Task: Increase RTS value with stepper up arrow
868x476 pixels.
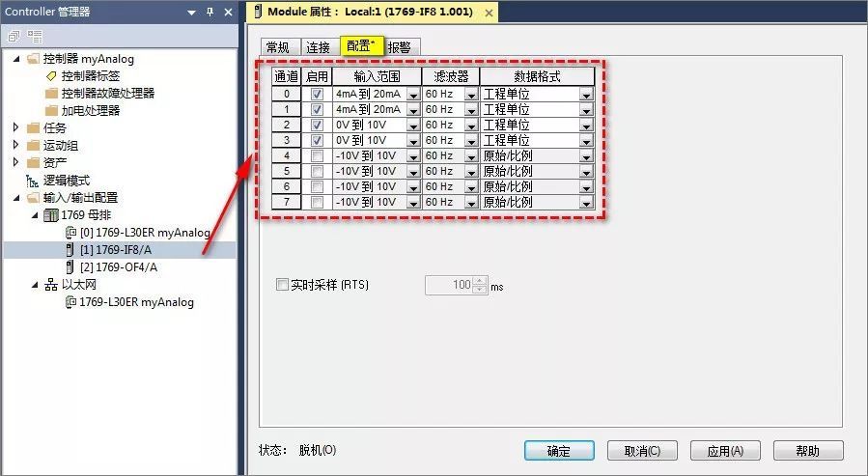Action: coord(480,281)
